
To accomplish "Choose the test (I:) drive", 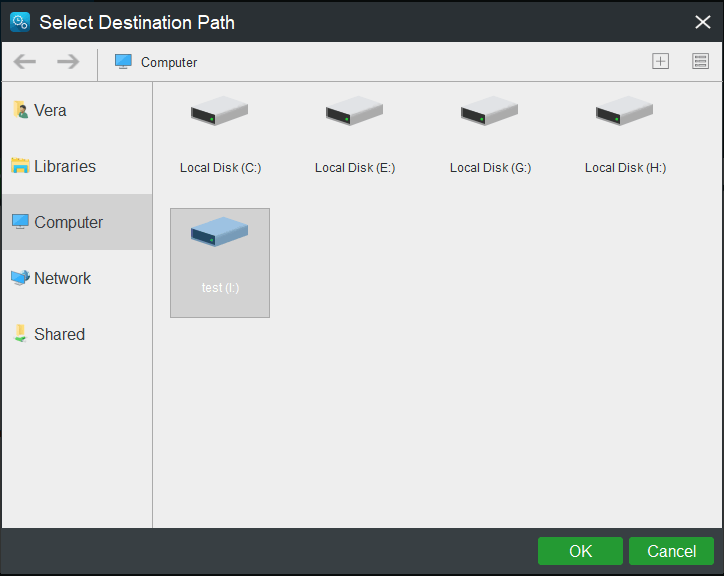I will (220, 263).
